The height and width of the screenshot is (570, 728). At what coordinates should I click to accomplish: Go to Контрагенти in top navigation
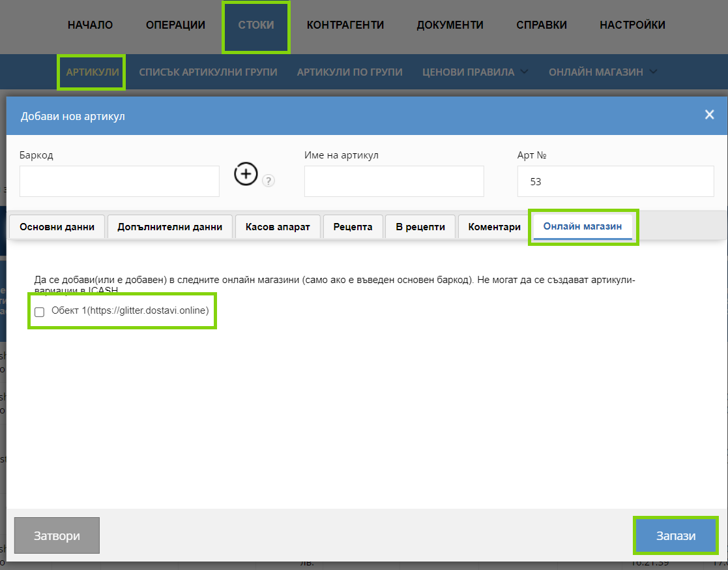[345, 25]
